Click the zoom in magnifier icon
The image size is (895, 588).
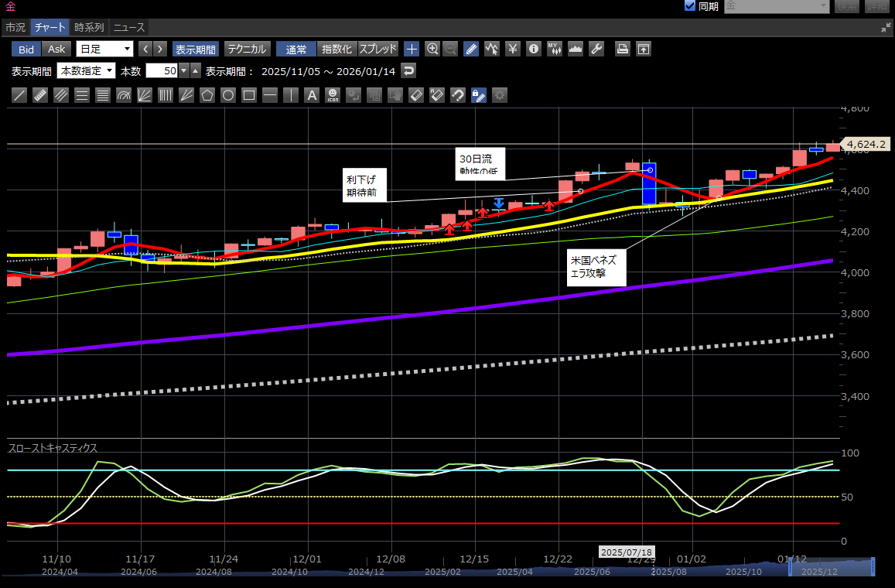tap(432, 49)
